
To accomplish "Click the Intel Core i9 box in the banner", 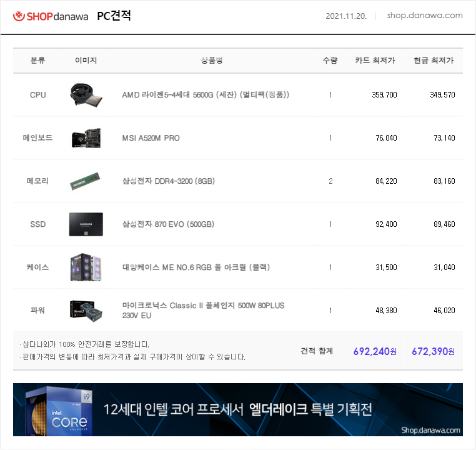I will tap(59, 411).
